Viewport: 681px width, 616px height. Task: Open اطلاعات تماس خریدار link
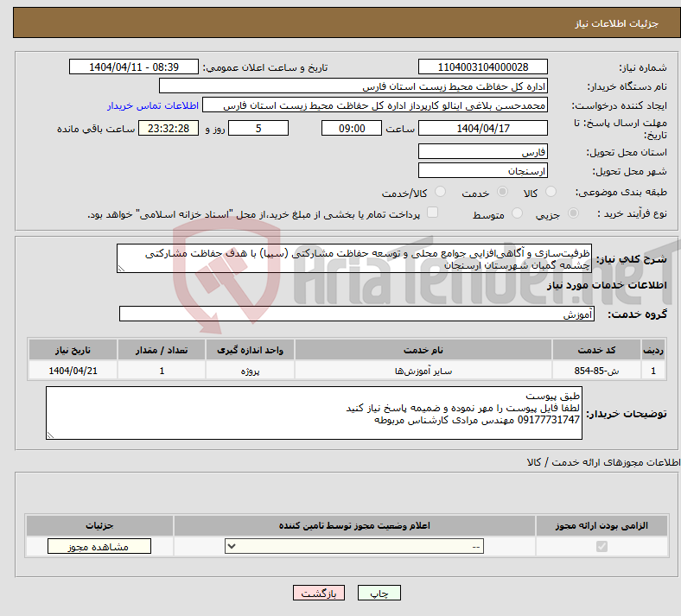click(153, 105)
